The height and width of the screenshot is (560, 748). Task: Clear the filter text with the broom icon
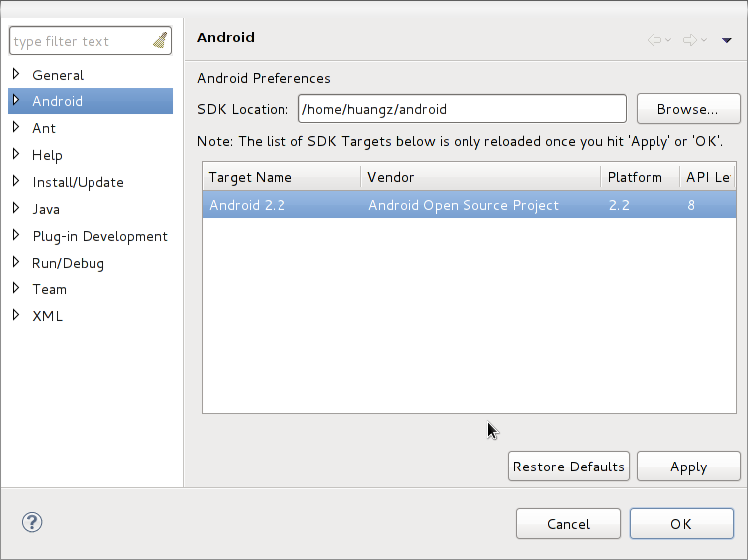click(160, 40)
